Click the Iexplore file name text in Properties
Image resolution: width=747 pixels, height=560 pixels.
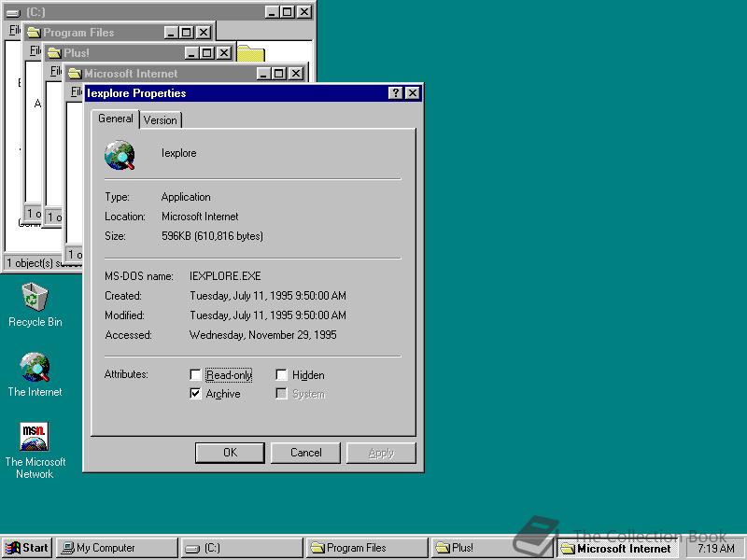pos(178,153)
